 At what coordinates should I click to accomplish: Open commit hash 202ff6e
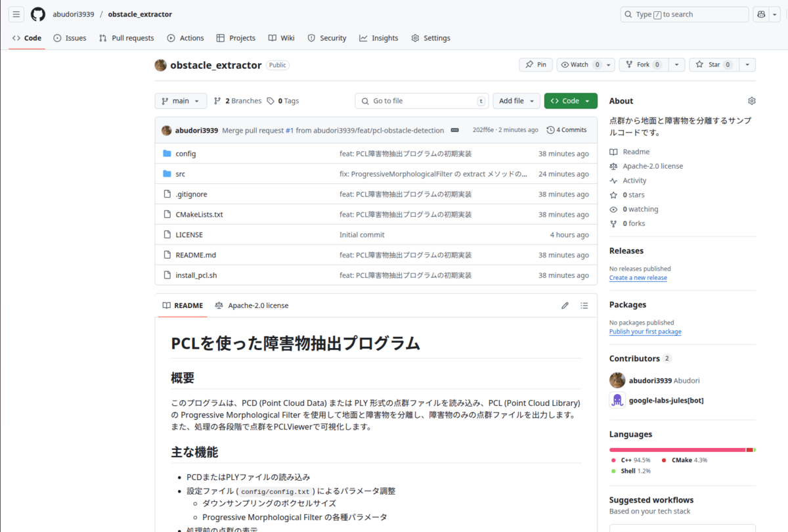[483, 130]
